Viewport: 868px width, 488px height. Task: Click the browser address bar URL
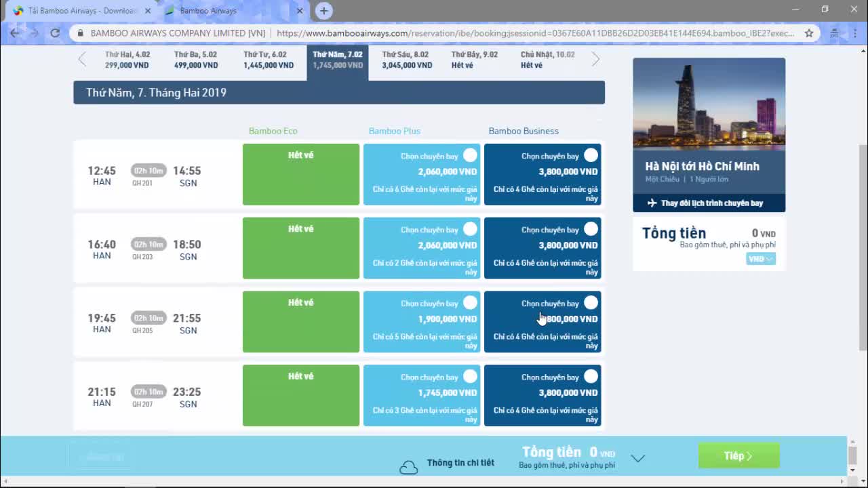(x=536, y=33)
